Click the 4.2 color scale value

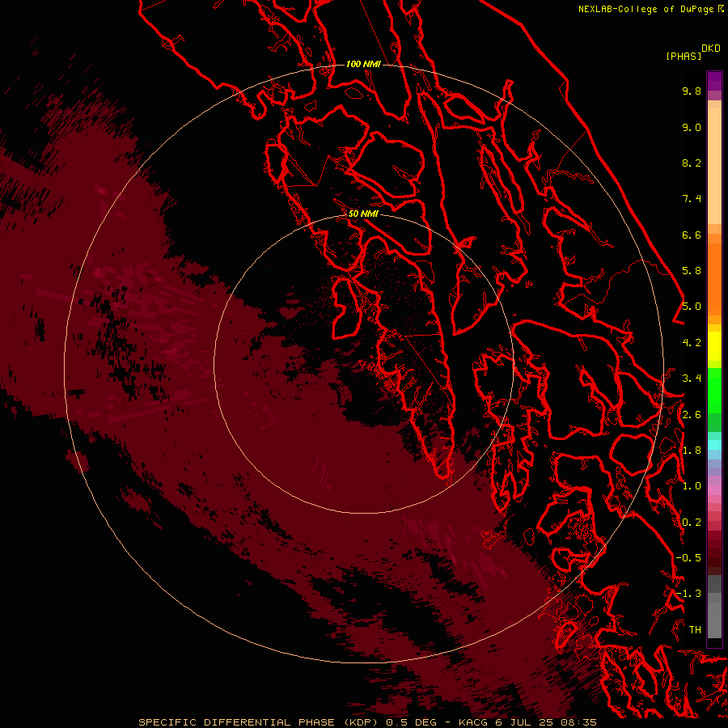(692, 343)
